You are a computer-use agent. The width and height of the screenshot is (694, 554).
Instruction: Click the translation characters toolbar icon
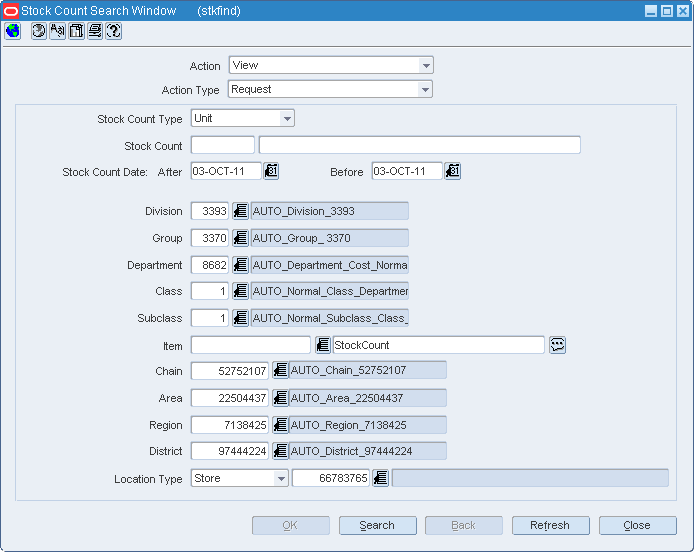pos(58,31)
